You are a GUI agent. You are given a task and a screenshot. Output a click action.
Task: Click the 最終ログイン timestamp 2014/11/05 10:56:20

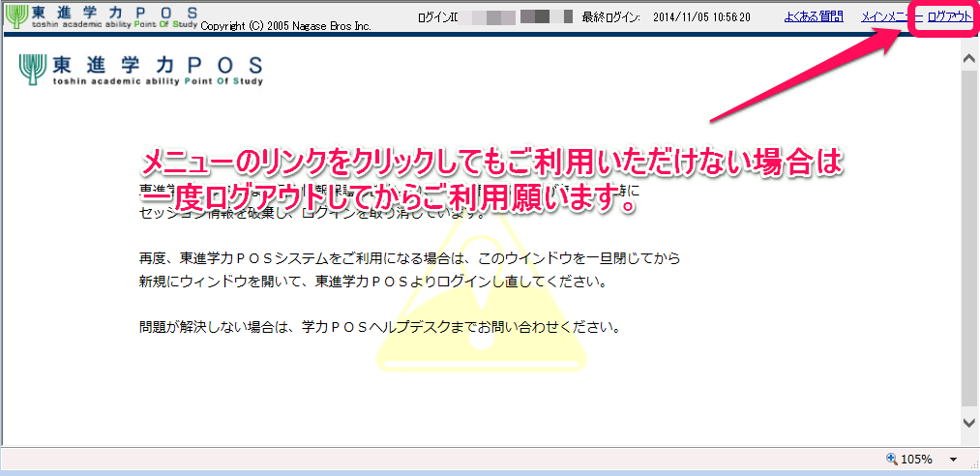coord(702,18)
